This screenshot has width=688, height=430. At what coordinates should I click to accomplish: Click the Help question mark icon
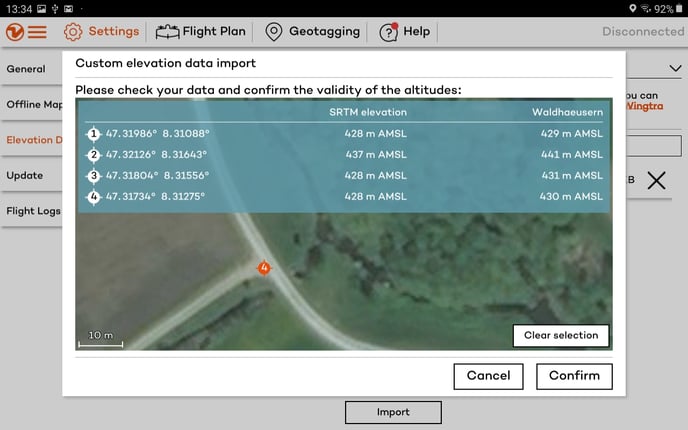pyautogui.click(x=389, y=32)
